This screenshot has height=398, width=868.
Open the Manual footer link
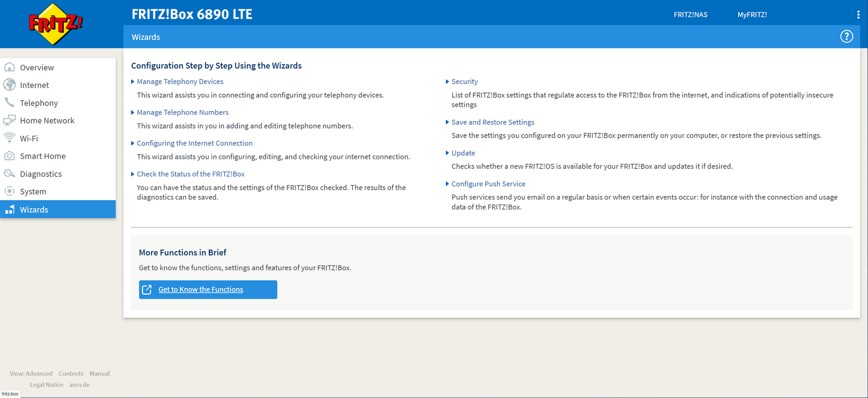[100, 374]
